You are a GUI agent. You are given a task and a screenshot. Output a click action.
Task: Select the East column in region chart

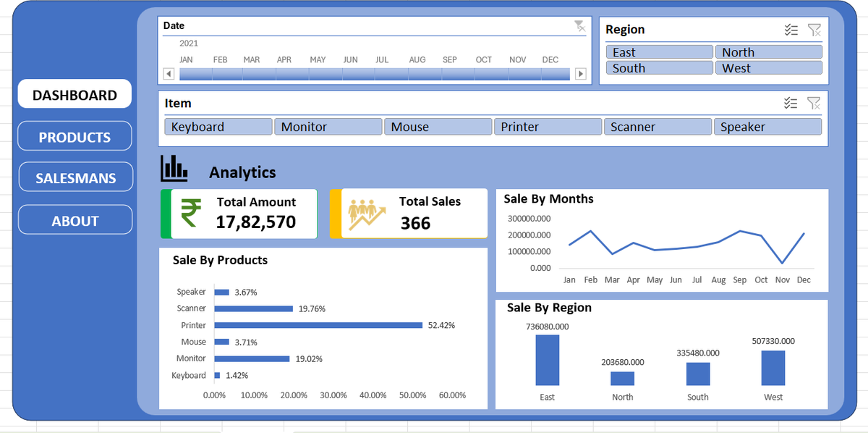[548, 360]
